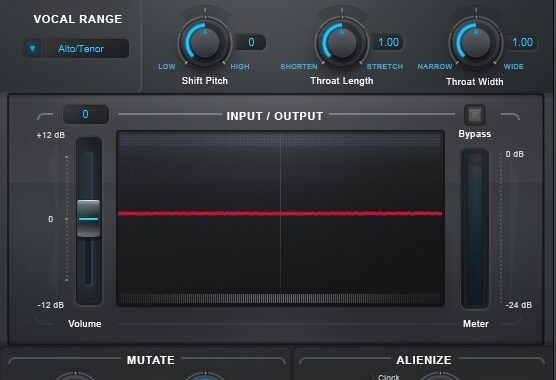Click the +12 dB volume scale label

tap(51, 135)
